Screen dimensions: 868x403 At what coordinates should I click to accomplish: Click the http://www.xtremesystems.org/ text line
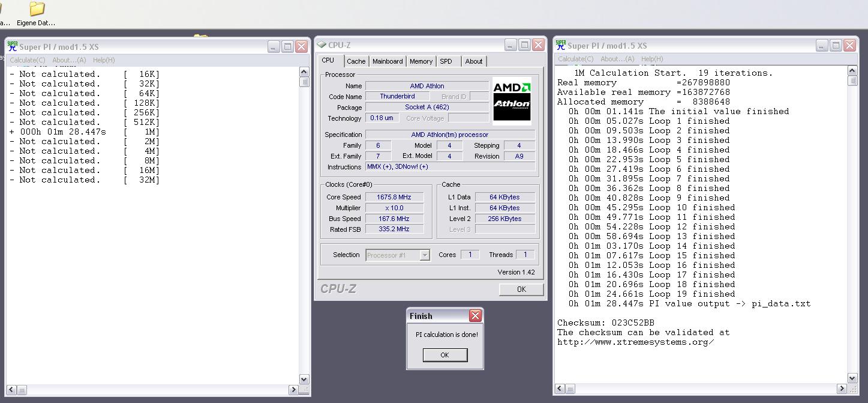[636, 342]
